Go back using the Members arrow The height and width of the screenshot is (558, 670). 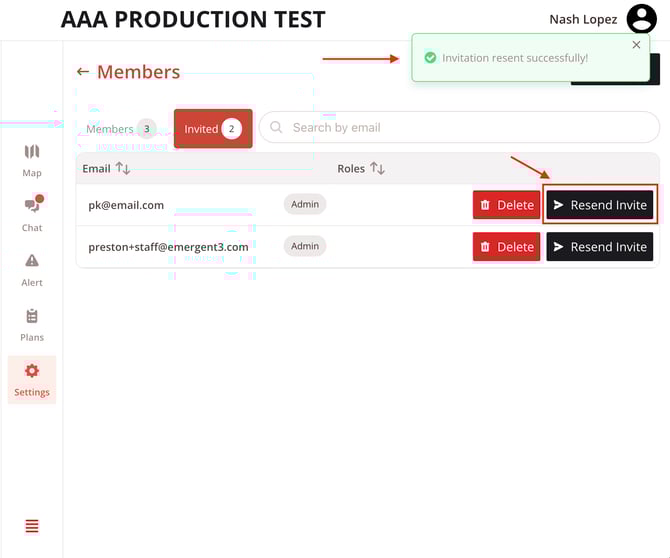pyautogui.click(x=83, y=72)
